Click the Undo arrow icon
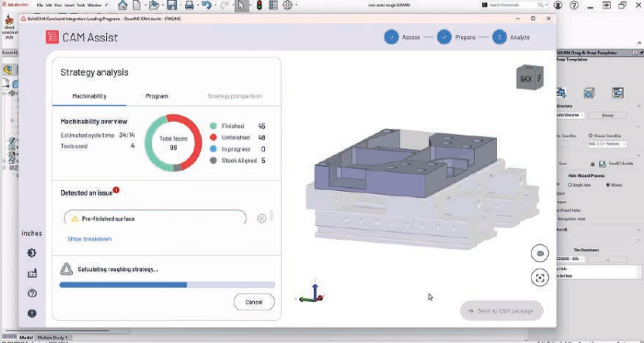The width and height of the screenshot is (644, 343). tap(207, 5)
